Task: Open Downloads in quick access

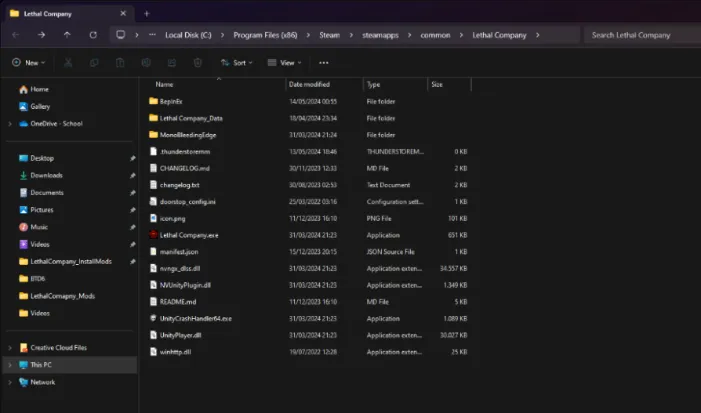Action: 41,175
